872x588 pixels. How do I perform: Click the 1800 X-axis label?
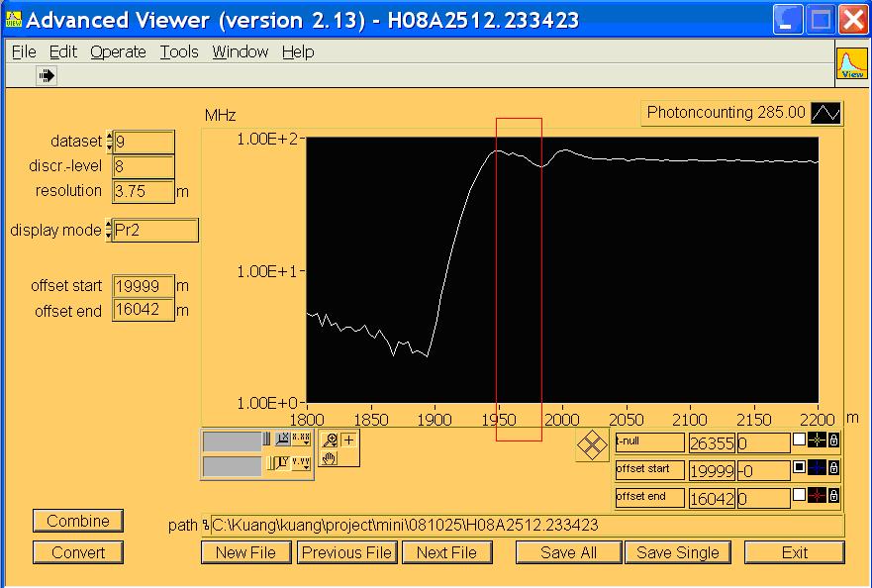pyautogui.click(x=307, y=420)
